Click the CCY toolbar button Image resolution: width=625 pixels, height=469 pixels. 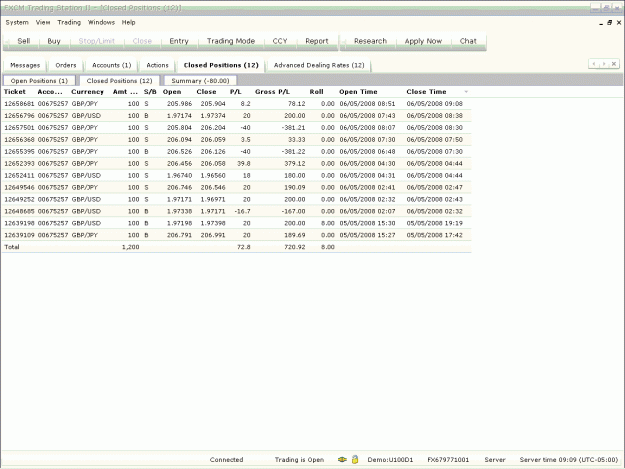[280, 41]
